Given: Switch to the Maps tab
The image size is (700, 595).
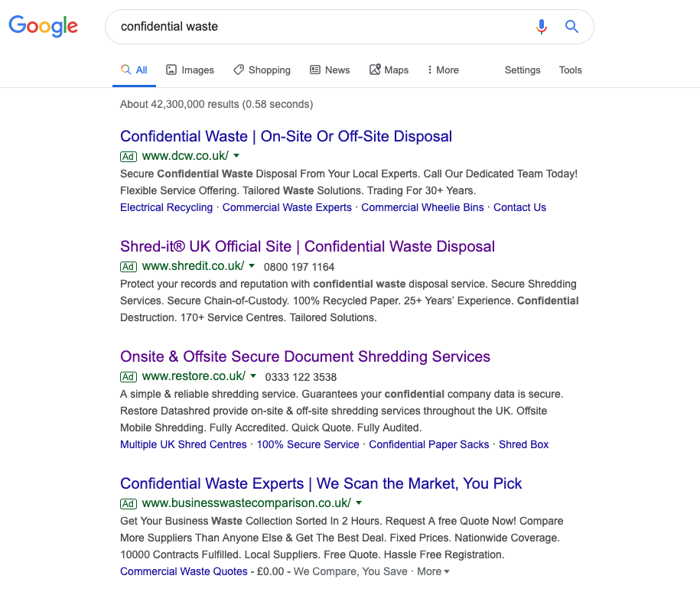Looking at the screenshot, I should click(389, 70).
